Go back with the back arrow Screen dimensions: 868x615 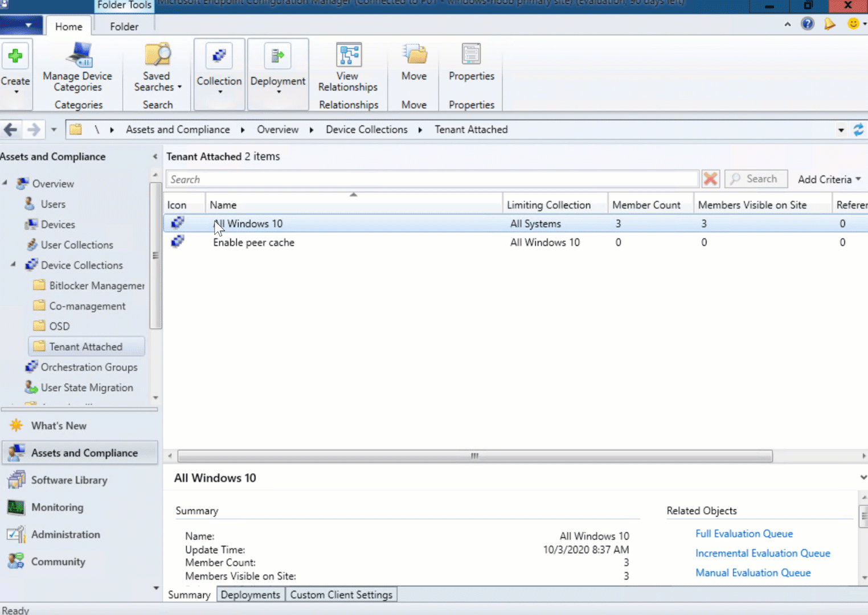(11, 130)
